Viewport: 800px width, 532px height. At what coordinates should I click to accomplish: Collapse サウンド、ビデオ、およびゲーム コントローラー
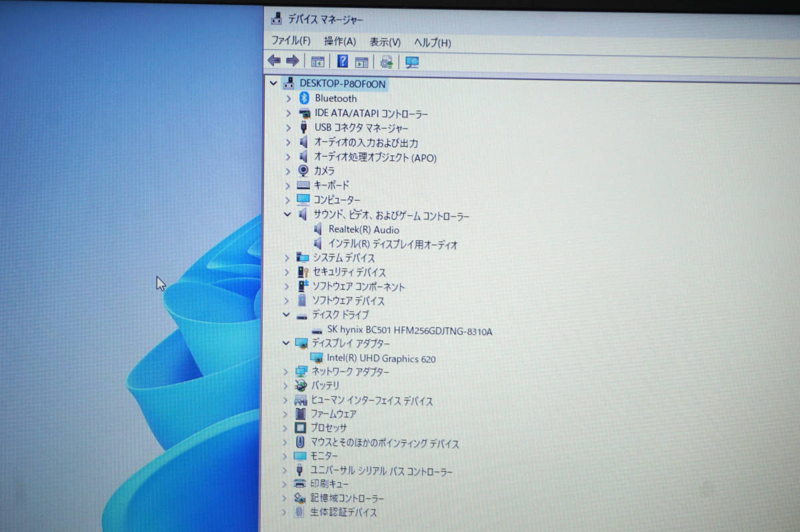[x=287, y=215]
